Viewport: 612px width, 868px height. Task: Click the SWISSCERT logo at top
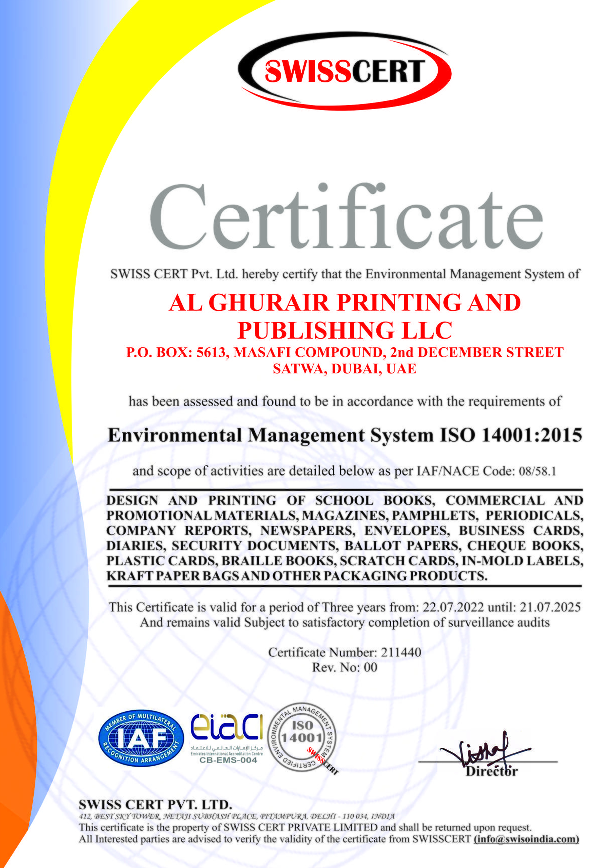(344, 71)
